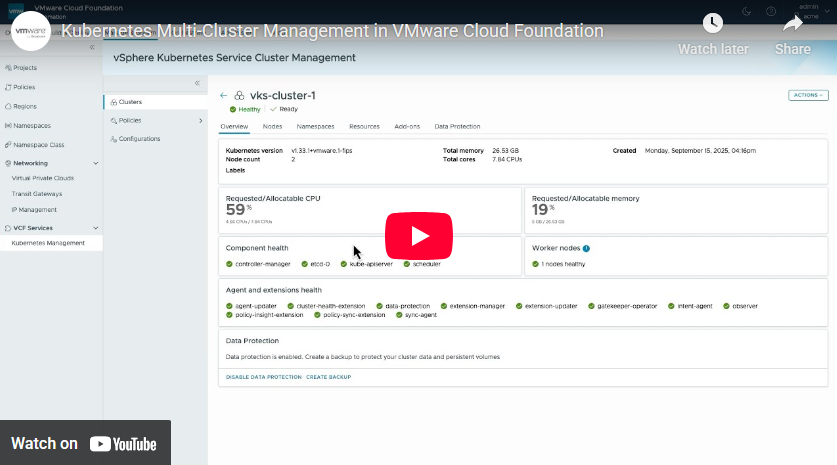The image size is (837, 465).
Task: Click the Healthy status icon
Action: coord(233,109)
